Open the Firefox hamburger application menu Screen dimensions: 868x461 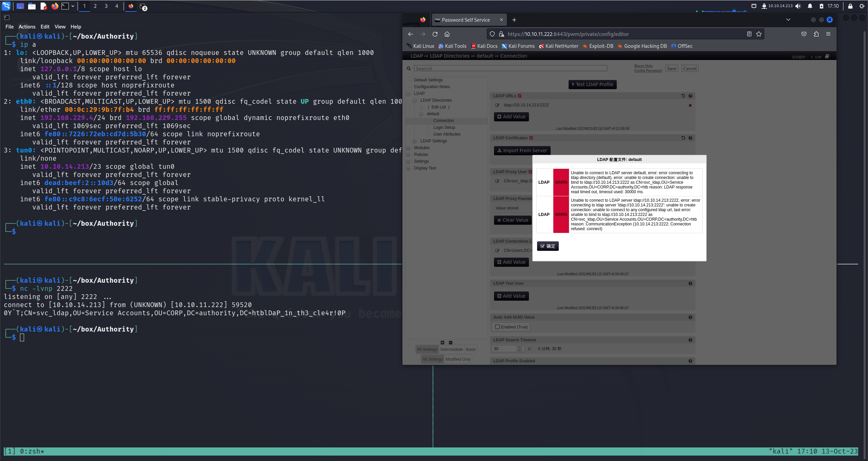828,34
